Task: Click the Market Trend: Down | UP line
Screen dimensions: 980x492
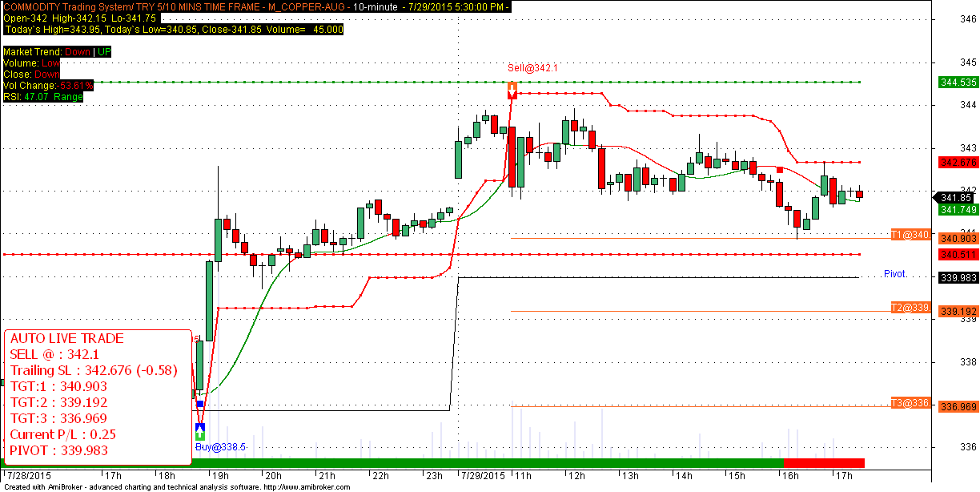Action: (x=57, y=52)
